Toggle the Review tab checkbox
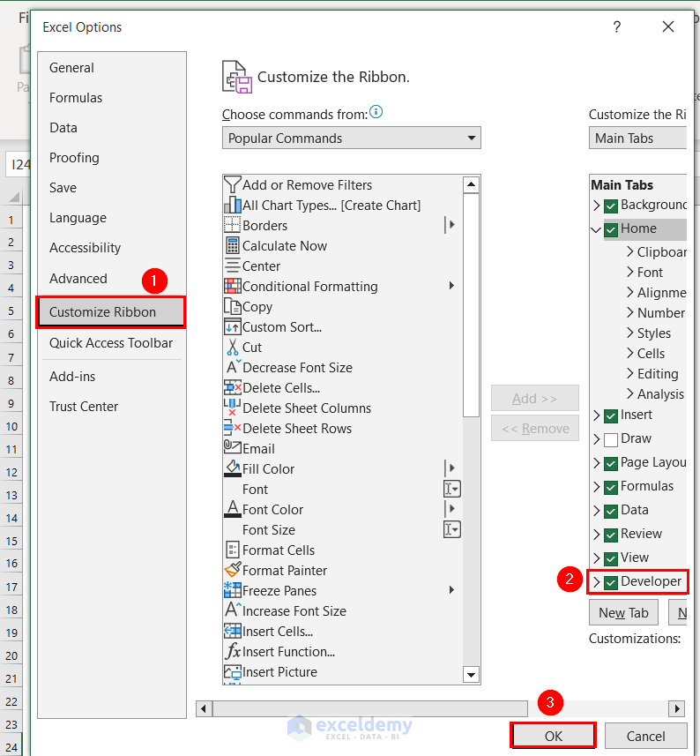 [x=611, y=535]
